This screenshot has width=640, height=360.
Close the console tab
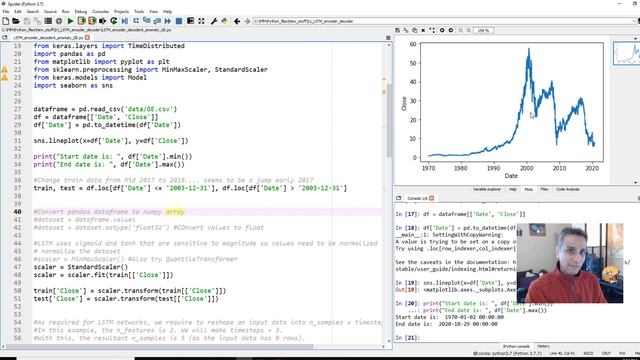coord(431,198)
